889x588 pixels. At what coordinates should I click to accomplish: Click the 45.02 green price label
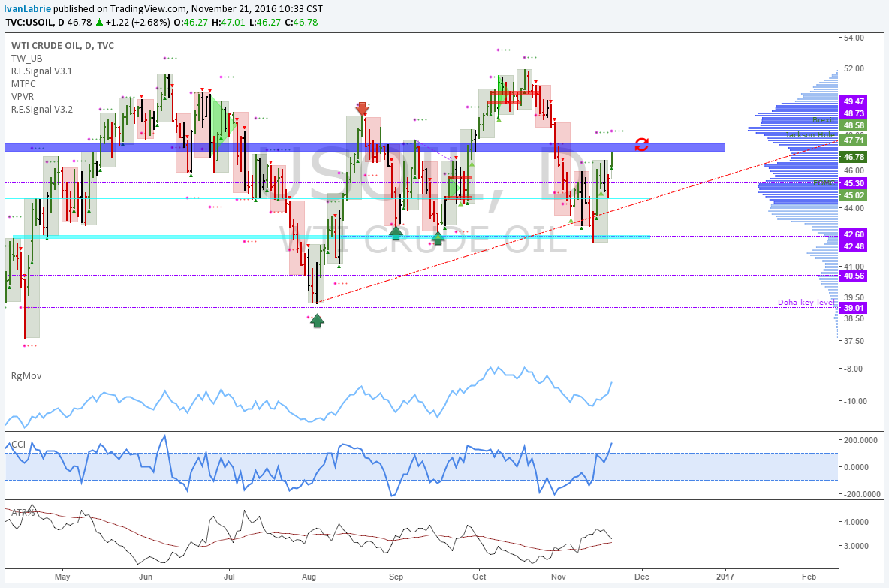[x=854, y=195]
